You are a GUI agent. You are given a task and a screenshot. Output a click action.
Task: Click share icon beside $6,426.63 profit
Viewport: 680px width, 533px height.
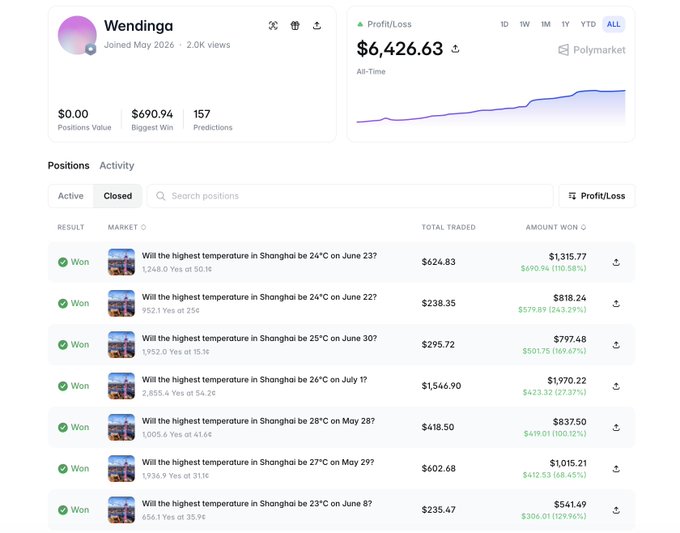(x=455, y=49)
